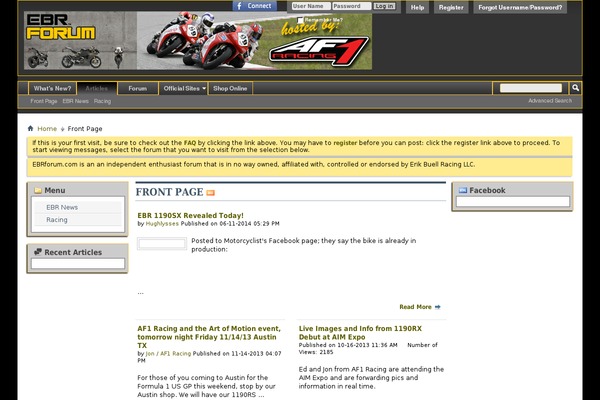Open author Hughlysses profile
The width and height of the screenshot is (600, 400).
coord(162,224)
